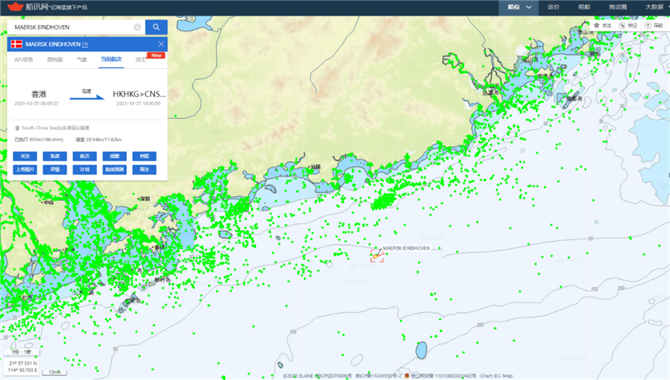Close the MAERSK EINDHOVEN ship panel
The image size is (670, 380).
[x=161, y=44]
